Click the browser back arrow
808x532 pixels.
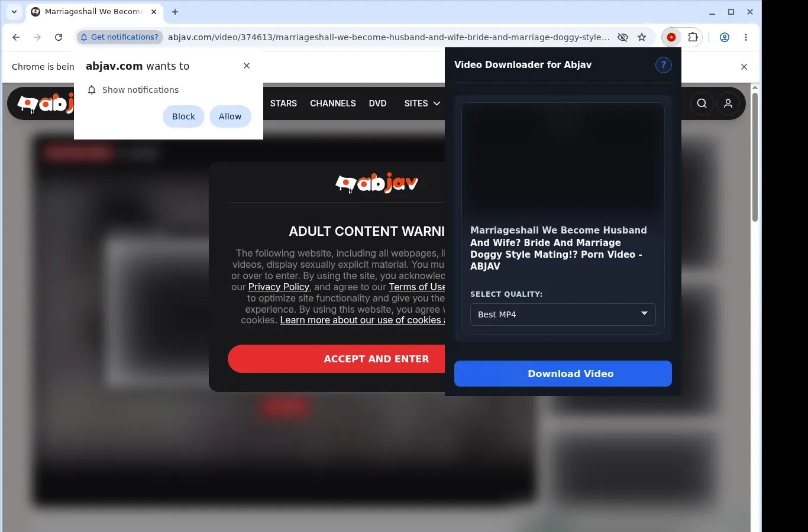point(16,37)
